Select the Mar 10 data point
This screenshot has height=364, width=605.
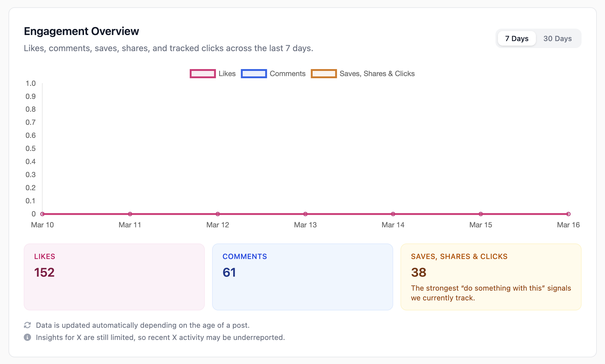click(x=43, y=214)
